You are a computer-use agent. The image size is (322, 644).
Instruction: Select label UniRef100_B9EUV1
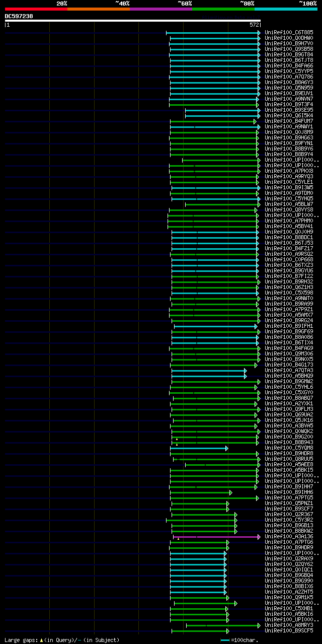[x=290, y=93]
